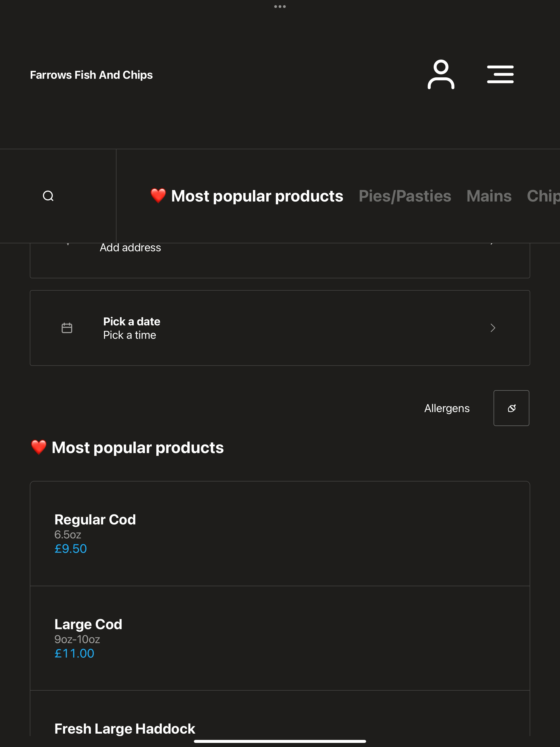Click the Farrows Fish And Chips title
Image resolution: width=560 pixels, height=747 pixels.
[x=91, y=75]
